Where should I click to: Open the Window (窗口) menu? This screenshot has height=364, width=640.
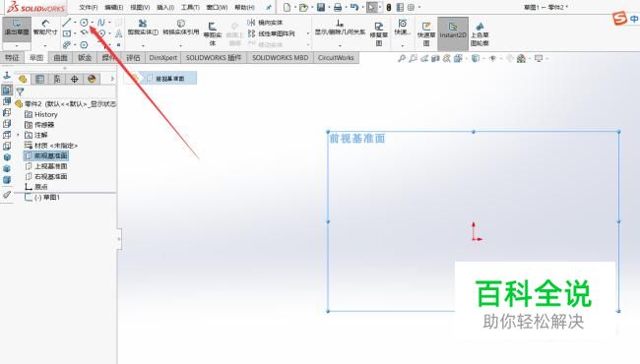coord(218,7)
